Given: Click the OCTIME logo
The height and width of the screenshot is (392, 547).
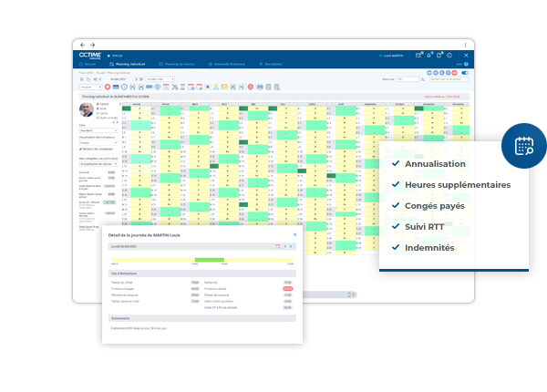Looking at the screenshot, I should click(x=90, y=56).
